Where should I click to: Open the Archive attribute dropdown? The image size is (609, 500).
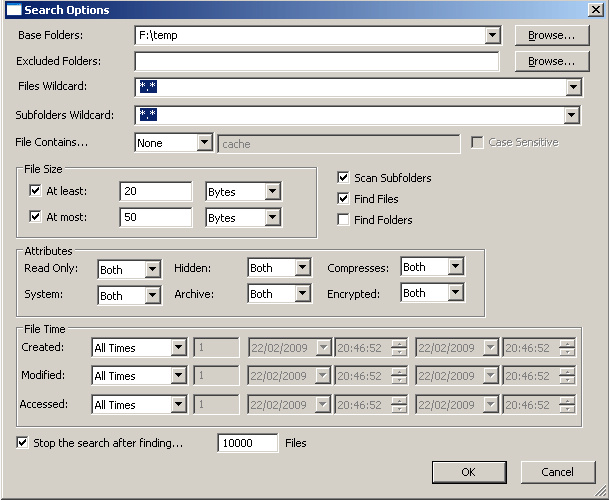(x=302, y=293)
